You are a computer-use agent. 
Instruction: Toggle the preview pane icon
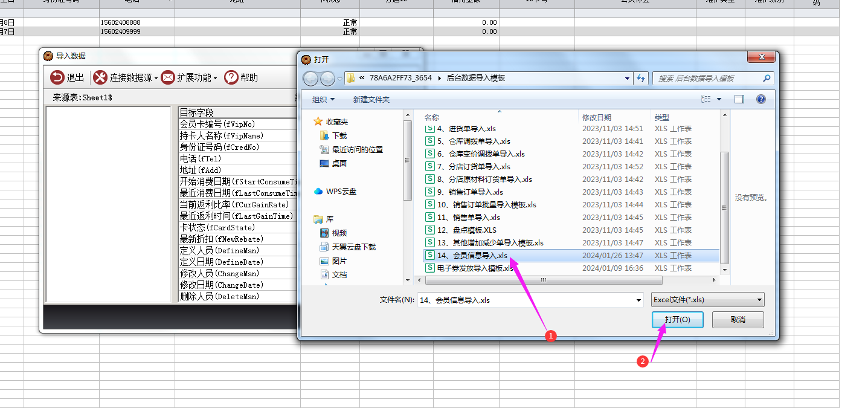739,99
